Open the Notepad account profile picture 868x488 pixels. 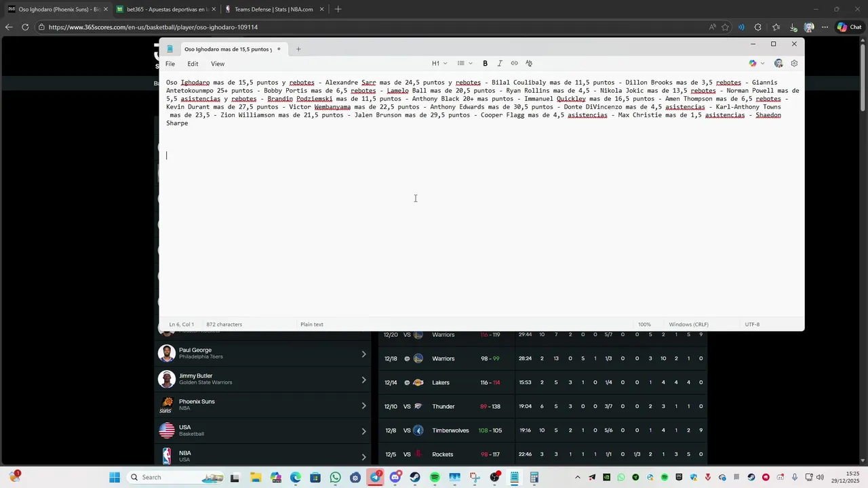(x=778, y=63)
